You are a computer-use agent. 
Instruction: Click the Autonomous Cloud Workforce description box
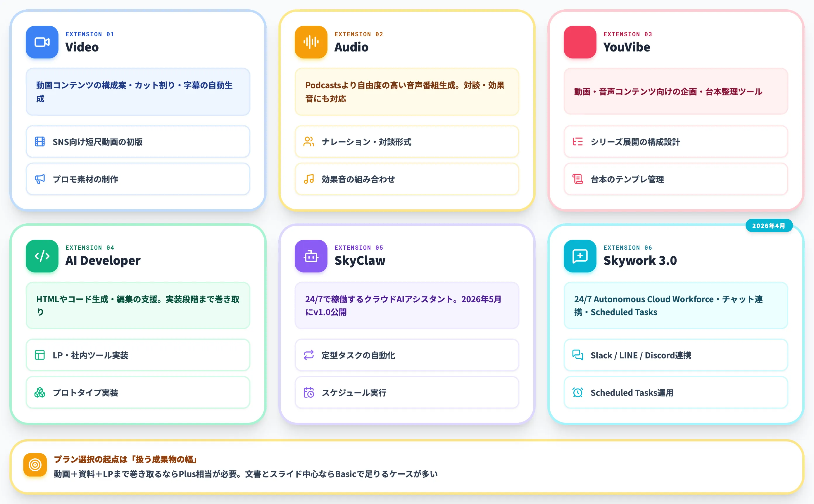[676, 305]
